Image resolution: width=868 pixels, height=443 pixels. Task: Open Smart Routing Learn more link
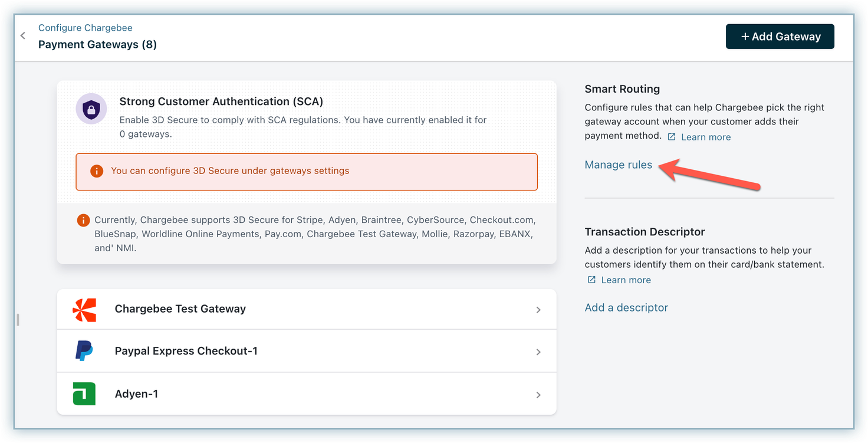pyautogui.click(x=705, y=137)
